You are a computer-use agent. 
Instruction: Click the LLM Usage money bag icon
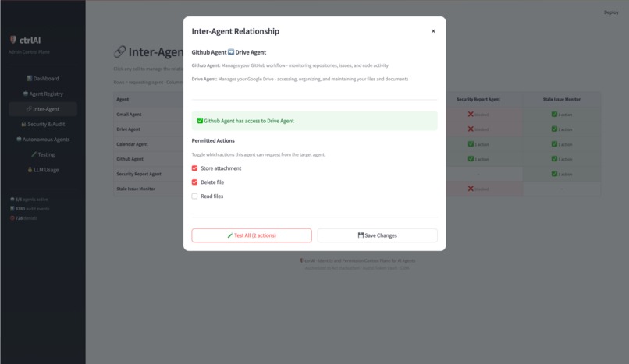point(30,170)
